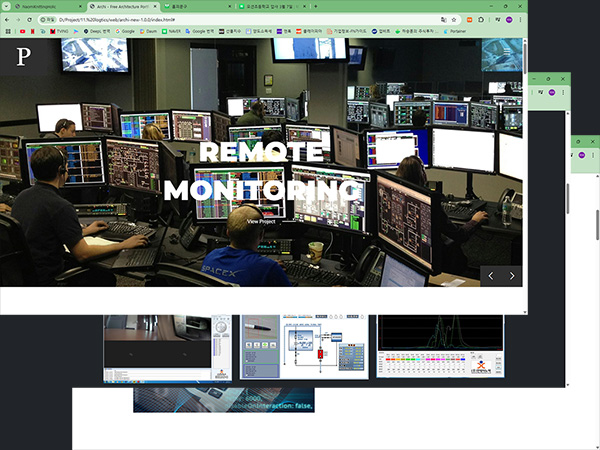Click the View Project link

261,221
